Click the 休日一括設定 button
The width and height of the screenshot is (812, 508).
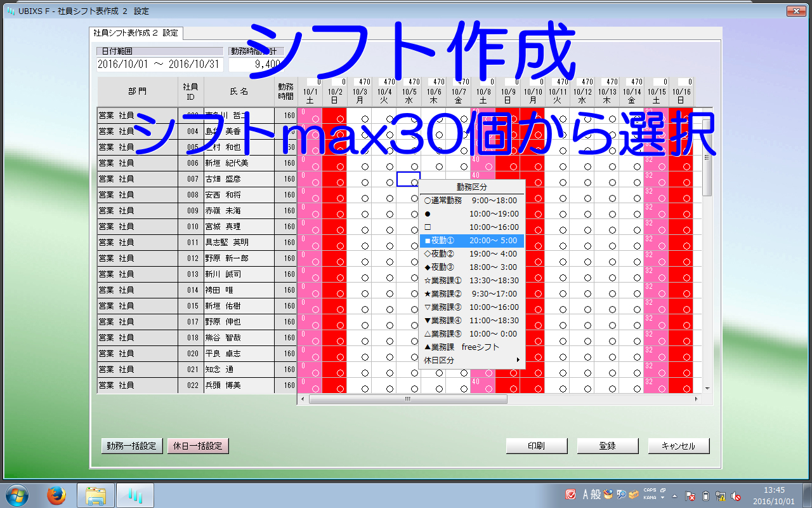coord(197,446)
